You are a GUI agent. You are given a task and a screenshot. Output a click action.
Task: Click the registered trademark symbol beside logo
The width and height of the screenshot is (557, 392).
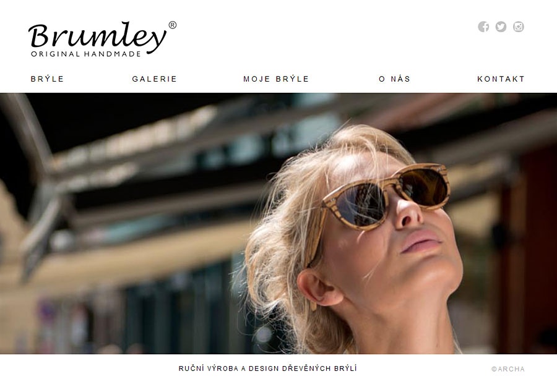pos(172,25)
